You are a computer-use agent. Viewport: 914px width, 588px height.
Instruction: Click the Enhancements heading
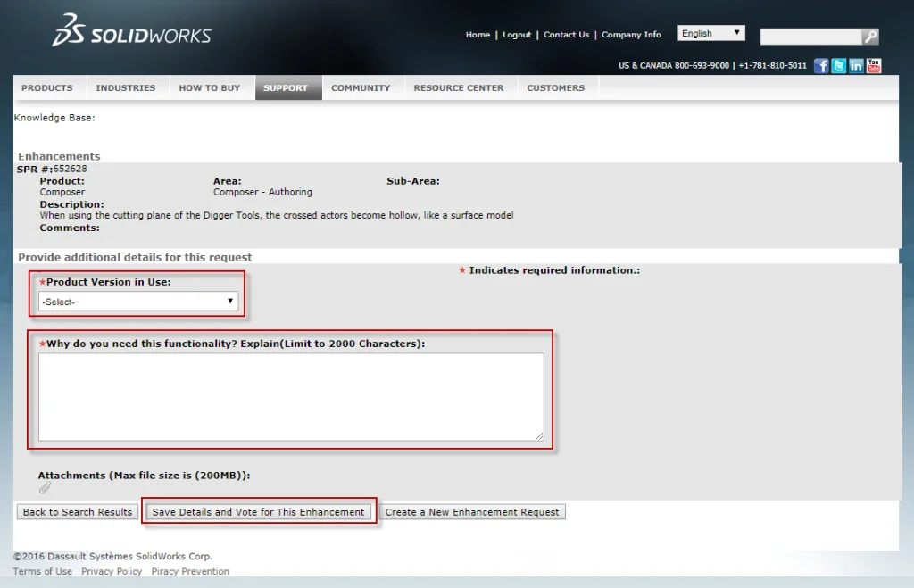point(59,156)
